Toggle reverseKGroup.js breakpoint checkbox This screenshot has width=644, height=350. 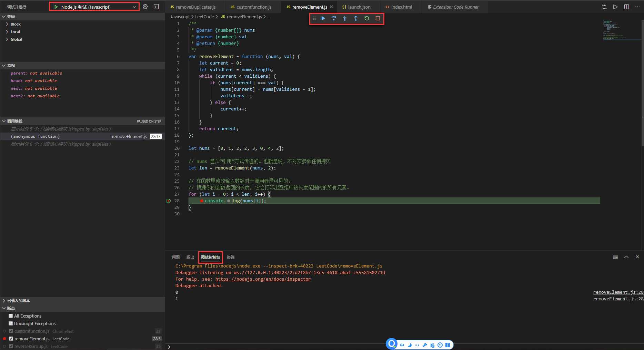tap(11, 346)
